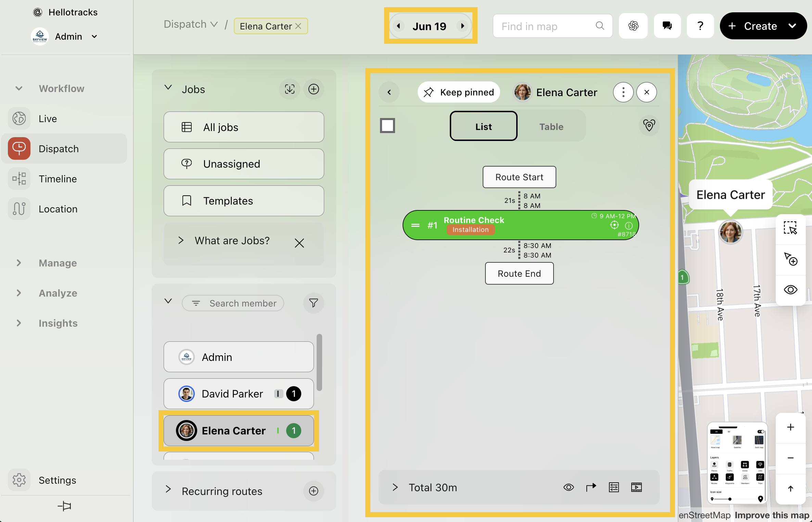Expand the Total 30m summary

point(395,487)
